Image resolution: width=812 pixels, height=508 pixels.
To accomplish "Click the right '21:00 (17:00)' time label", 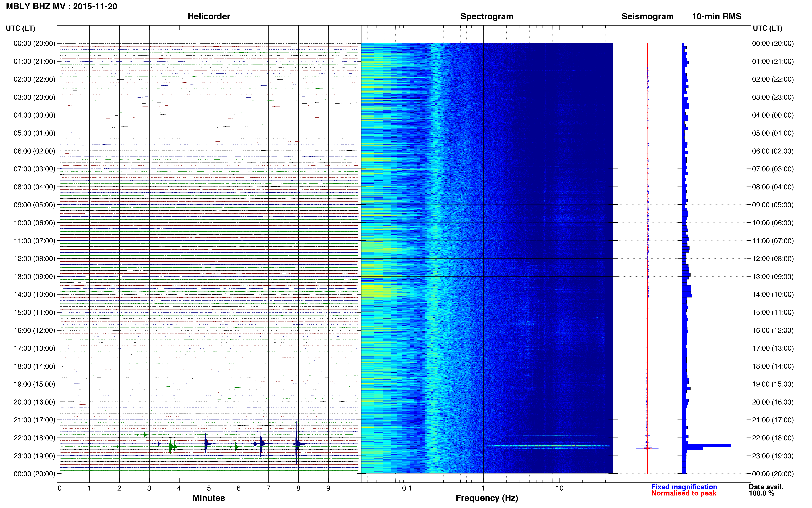I will click(x=773, y=420).
